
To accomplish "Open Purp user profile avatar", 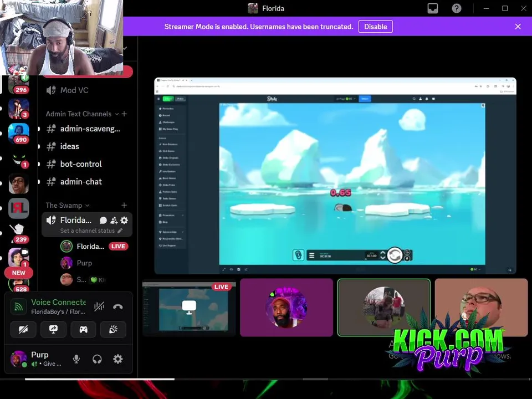I will pos(18,359).
